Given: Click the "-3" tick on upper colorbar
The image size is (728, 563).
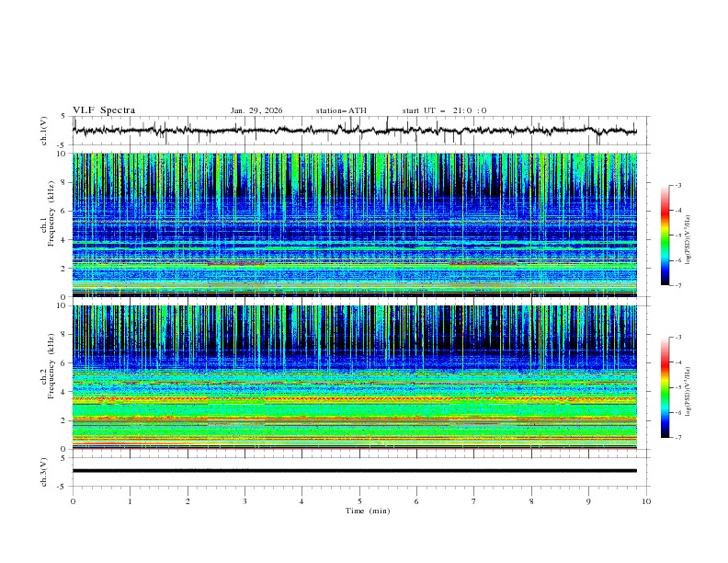Looking at the screenshot, I should [x=677, y=185].
